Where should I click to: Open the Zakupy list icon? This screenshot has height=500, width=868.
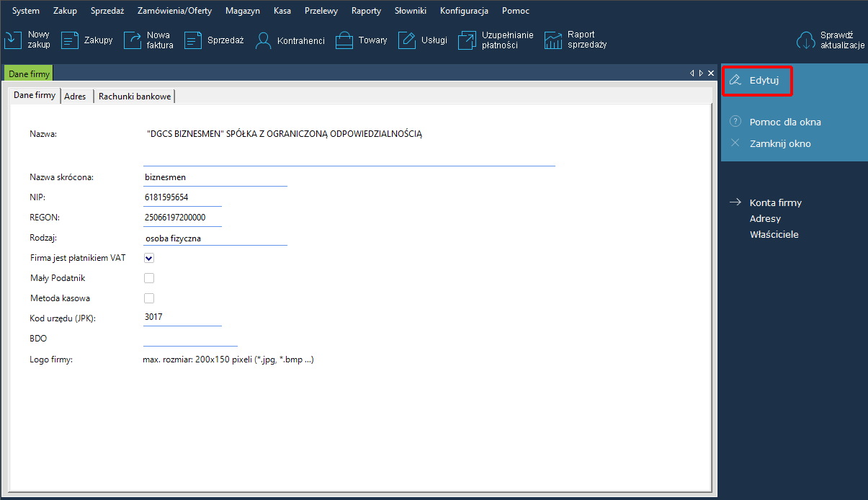[70, 40]
